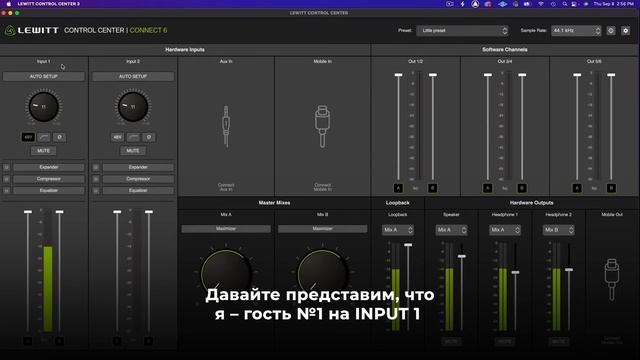
Task: Open the Headphone 2 mix source dropdown
Action: (x=558, y=230)
